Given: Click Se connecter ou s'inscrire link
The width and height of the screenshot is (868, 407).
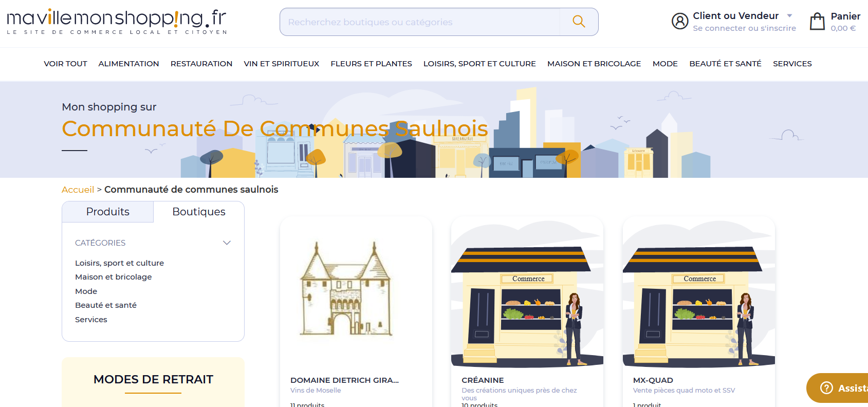Looking at the screenshot, I should [744, 28].
